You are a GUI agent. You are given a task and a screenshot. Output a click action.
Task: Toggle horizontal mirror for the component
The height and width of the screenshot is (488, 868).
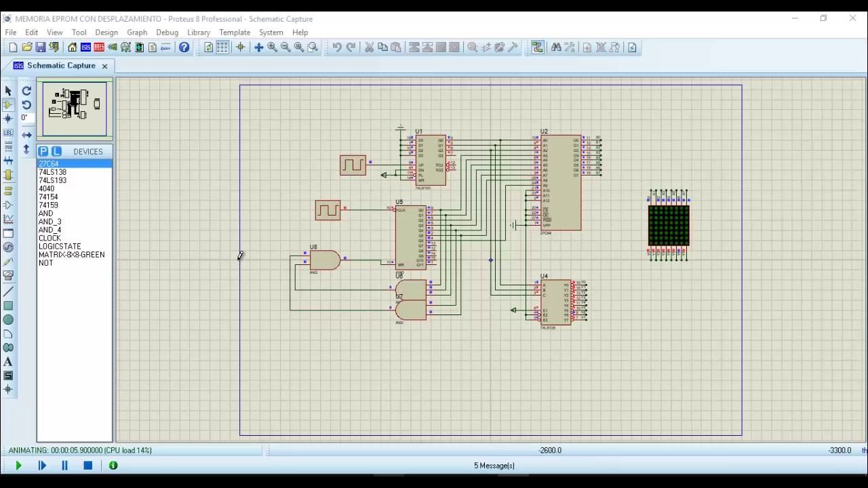[x=26, y=135]
